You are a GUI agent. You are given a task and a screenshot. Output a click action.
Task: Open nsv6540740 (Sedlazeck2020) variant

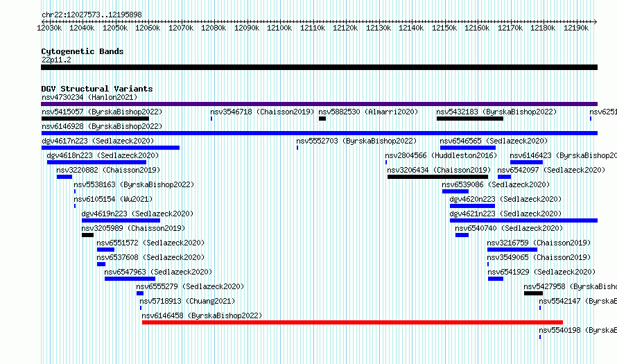(x=509, y=228)
